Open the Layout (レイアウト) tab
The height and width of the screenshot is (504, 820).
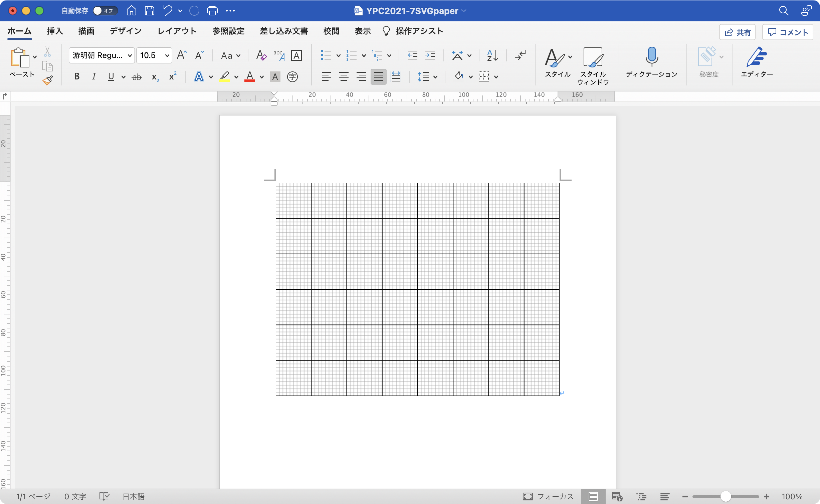[x=177, y=31]
